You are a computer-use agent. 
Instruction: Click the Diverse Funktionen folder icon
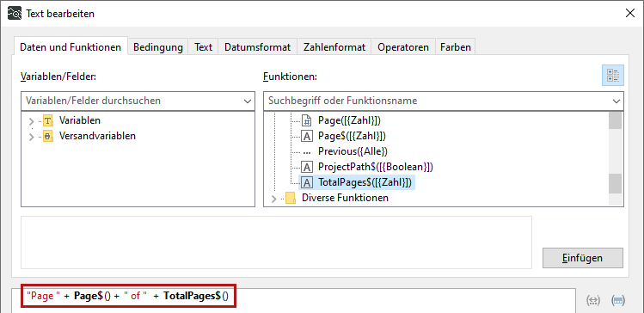coord(291,199)
